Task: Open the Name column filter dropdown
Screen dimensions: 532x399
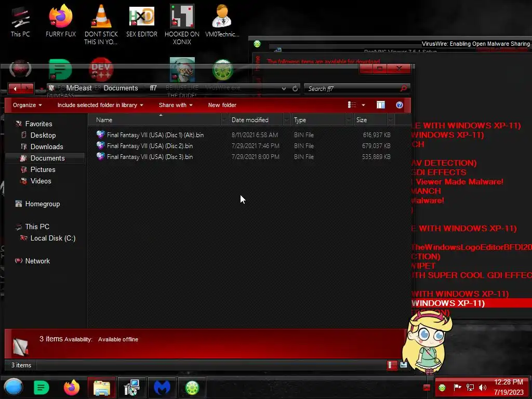Action: click(224, 120)
